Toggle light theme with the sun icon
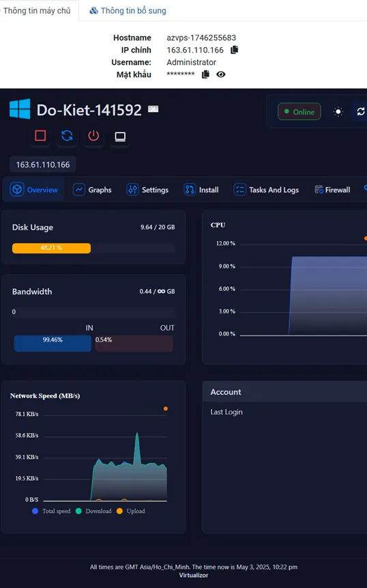The height and width of the screenshot is (588, 367). [x=338, y=112]
